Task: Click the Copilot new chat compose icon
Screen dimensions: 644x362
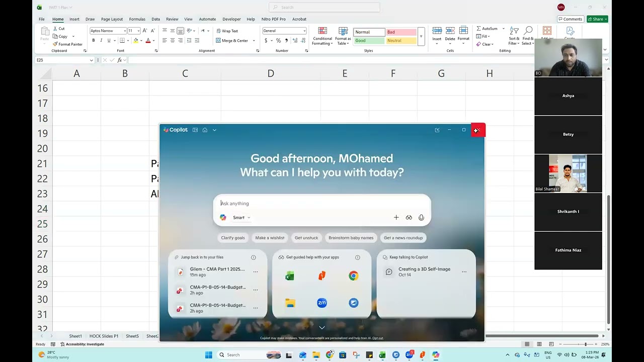Action: [437, 130]
